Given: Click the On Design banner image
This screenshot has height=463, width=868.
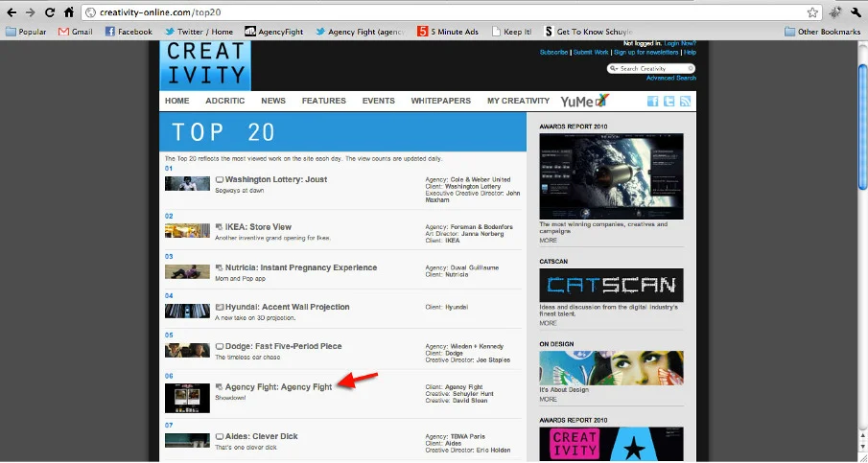Looking at the screenshot, I should [x=611, y=368].
